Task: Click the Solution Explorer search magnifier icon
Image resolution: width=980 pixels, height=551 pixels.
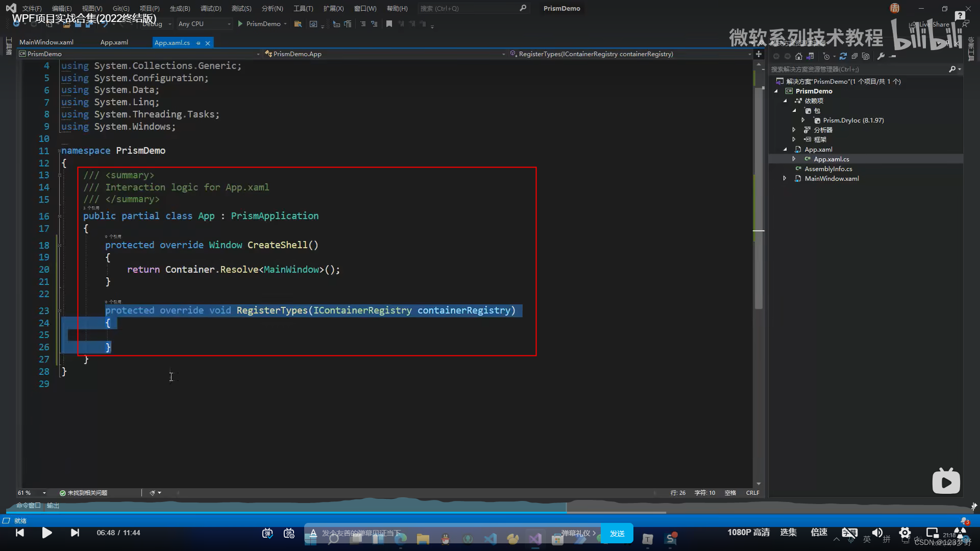Action: pyautogui.click(x=952, y=69)
